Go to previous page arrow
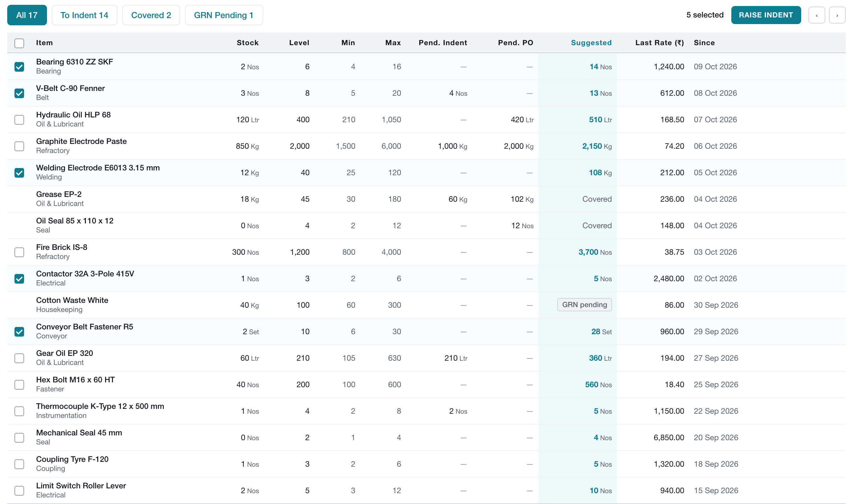This screenshot has height=504, width=853. pos(816,15)
